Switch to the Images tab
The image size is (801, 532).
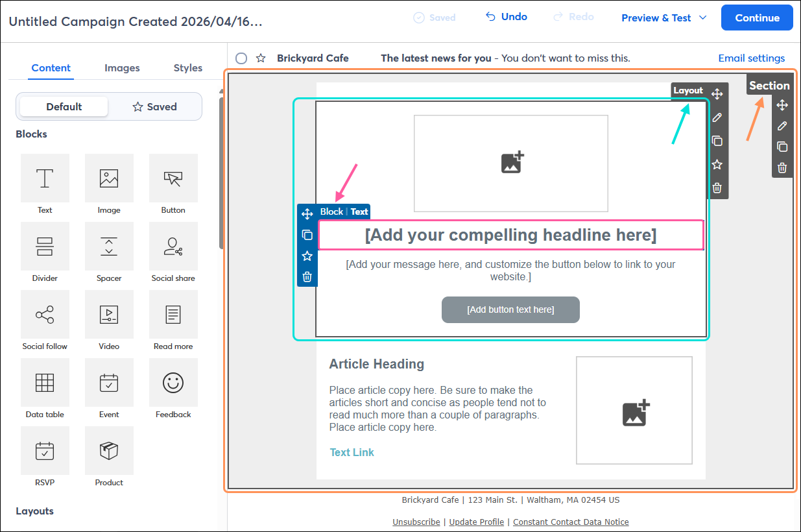[122, 67]
